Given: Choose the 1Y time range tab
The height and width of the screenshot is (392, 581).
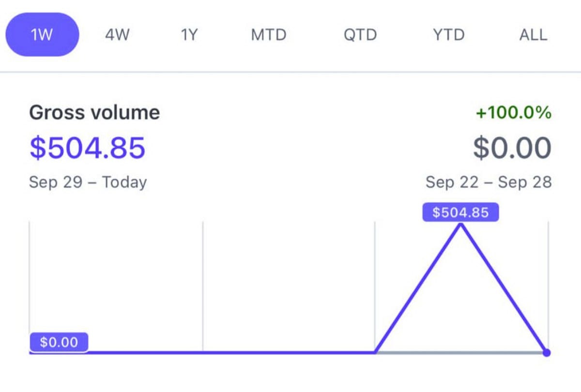Looking at the screenshot, I should point(189,35).
